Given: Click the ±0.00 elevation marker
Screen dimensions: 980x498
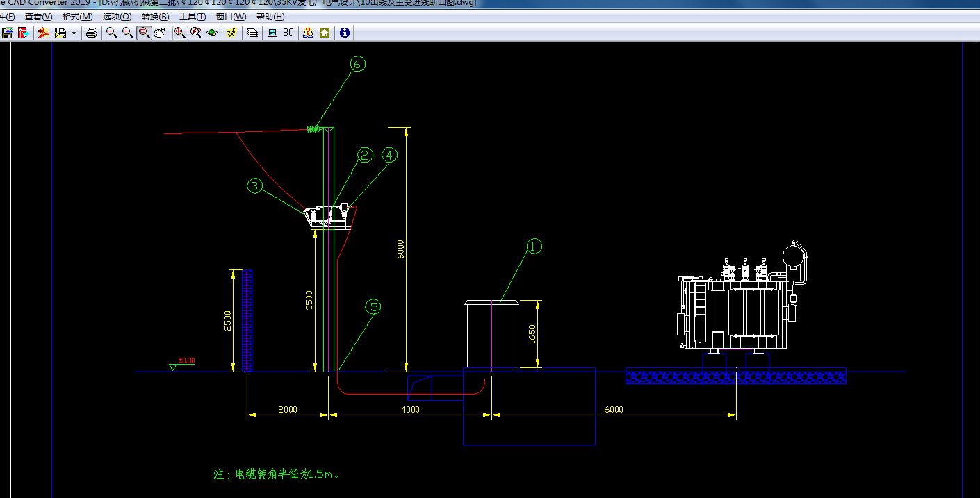Looking at the screenshot, I should (182, 363).
